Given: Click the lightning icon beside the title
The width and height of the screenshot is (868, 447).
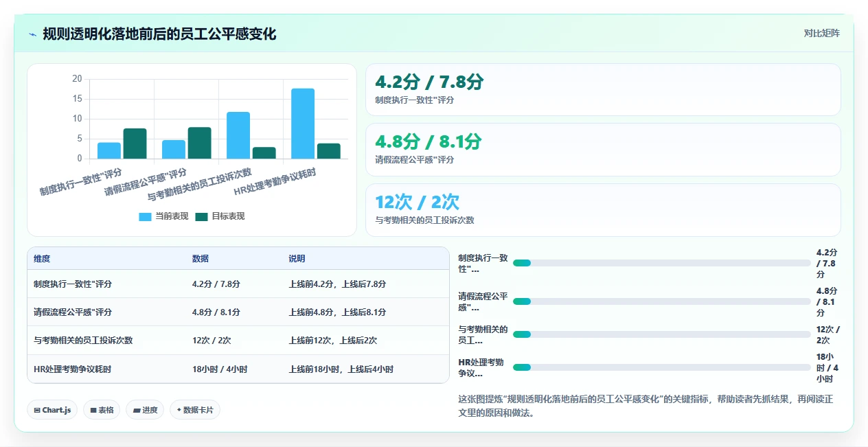Looking at the screenshot, I should tap(33, 34).
